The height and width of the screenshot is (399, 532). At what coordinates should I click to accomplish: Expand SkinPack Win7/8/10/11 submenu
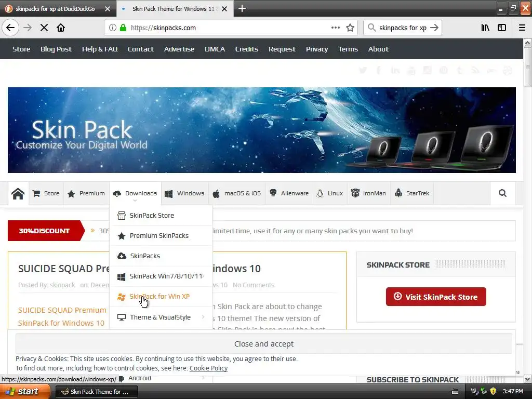click(x=162, y=276)
